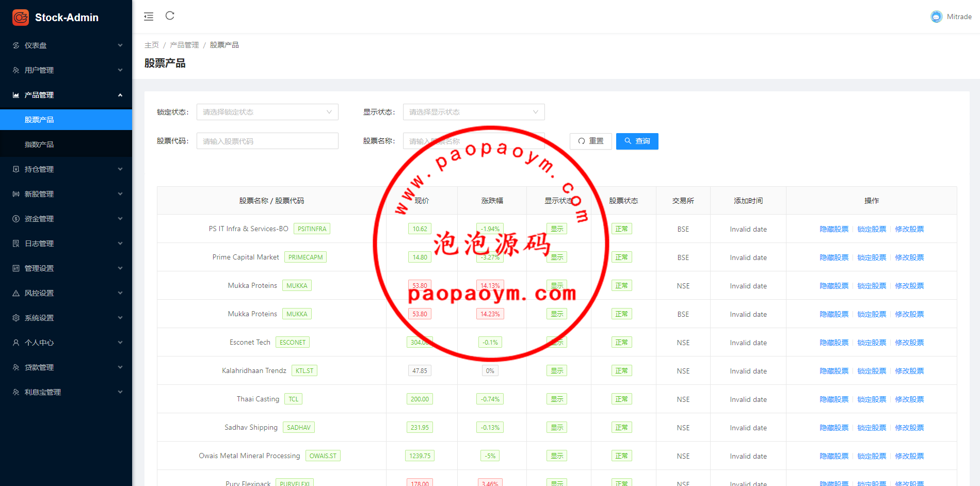Open the 显示状态 display status dropdown
Image resolution: width=980 pixels, height=486 pixels.
click(474, 112)
